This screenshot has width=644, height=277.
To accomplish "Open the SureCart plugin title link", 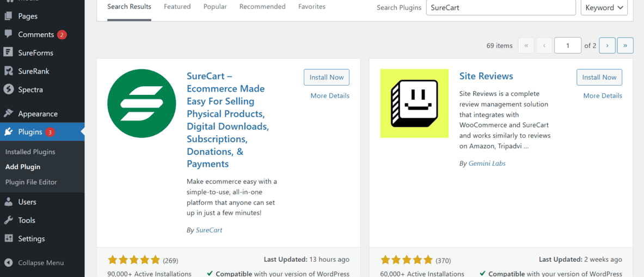I will pos(228,120).
